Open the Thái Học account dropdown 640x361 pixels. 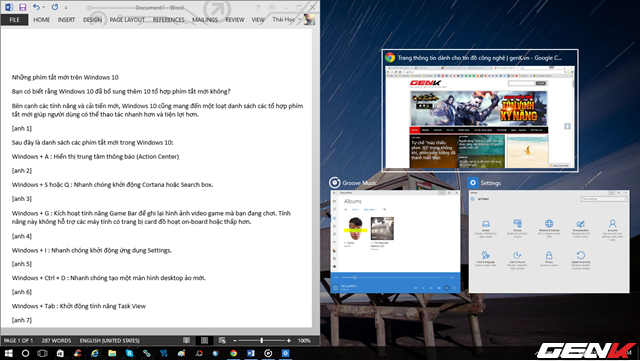(286, 20)
